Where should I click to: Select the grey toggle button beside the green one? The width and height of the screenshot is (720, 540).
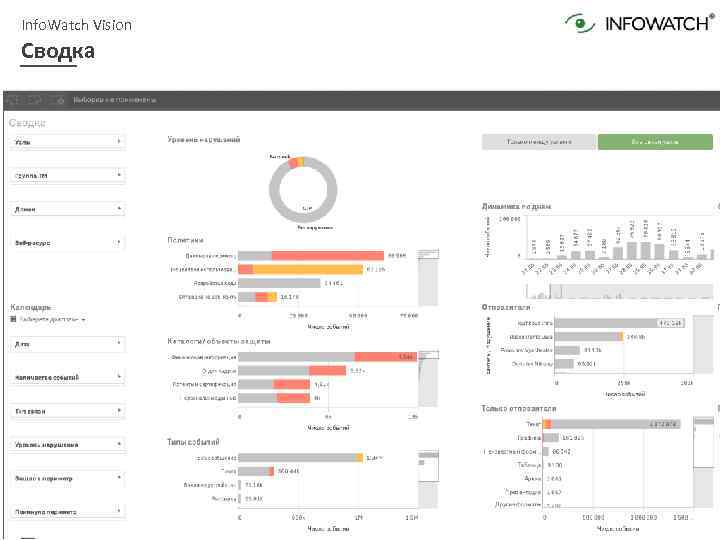coord(539,142)
